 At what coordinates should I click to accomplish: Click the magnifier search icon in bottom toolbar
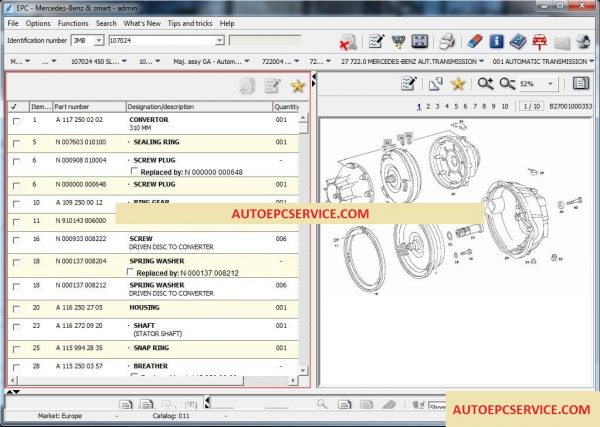coord(322,404)
